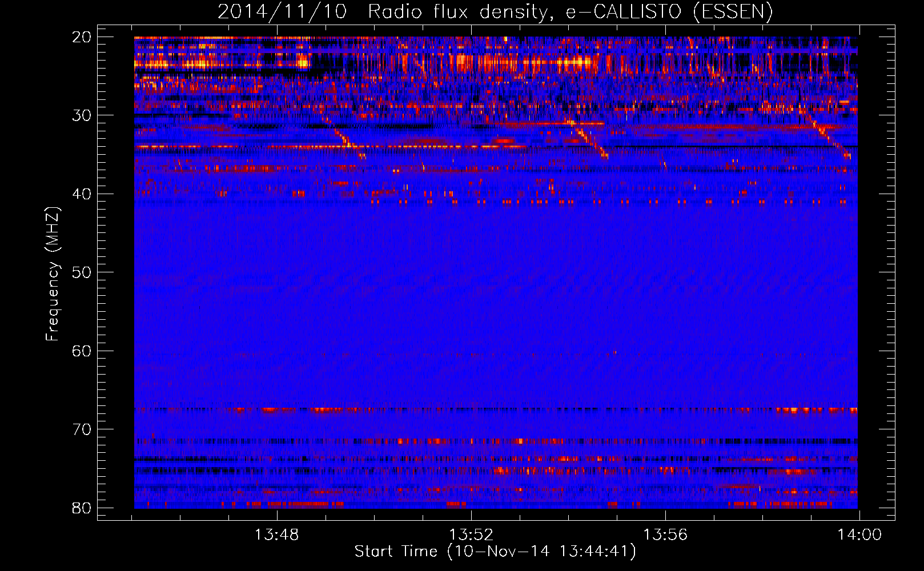Viewport: 924px width, 571px height.
Task: Click the 70 MHz frequency tick label
Action: pos(82,429)
